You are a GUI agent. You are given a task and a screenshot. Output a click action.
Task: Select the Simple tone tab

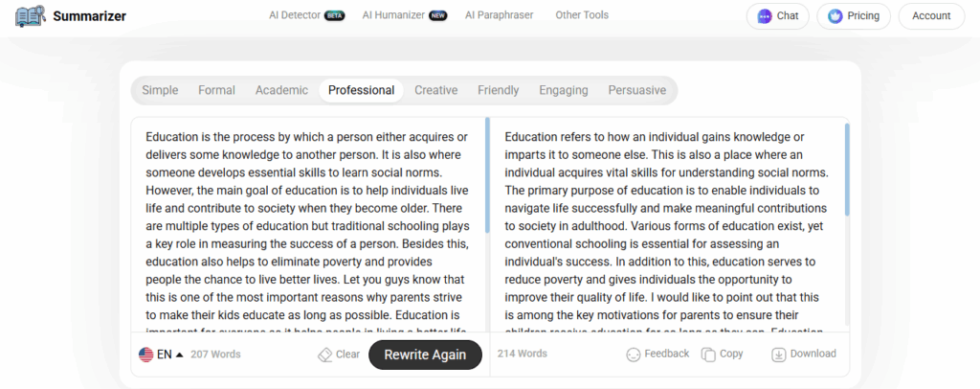(x=160, y=90)
